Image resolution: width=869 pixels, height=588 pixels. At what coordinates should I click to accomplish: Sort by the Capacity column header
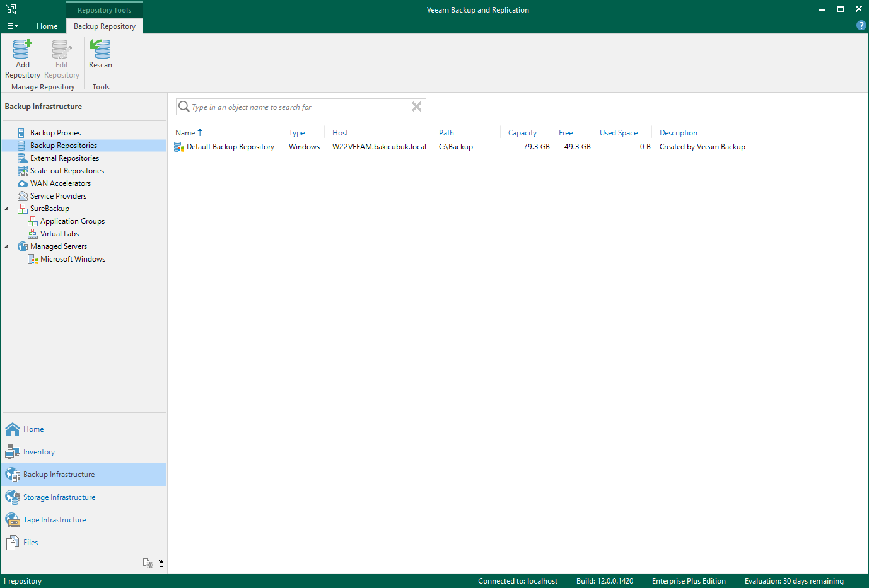[522, 133]
